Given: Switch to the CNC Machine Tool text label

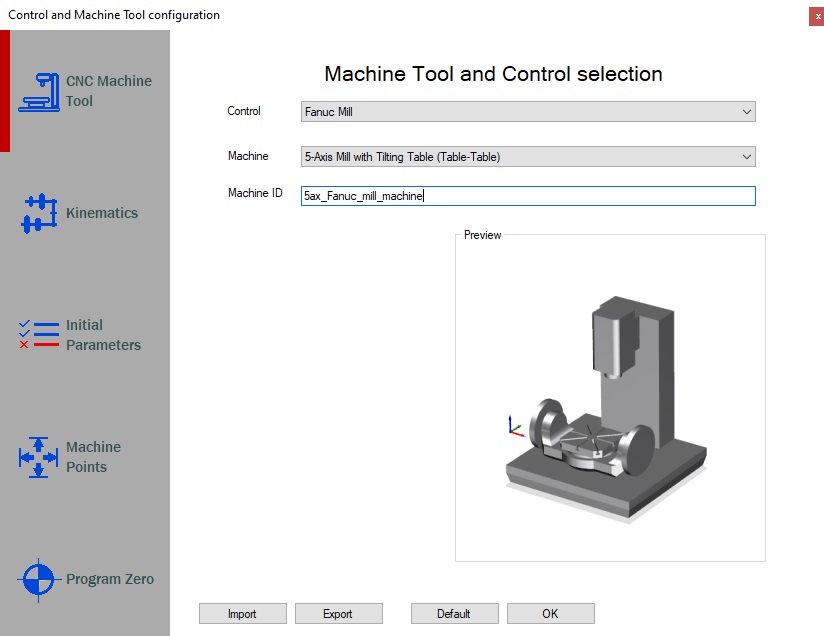Looking at the screenshot, I should pyautogui.click(x=108, y=91).
